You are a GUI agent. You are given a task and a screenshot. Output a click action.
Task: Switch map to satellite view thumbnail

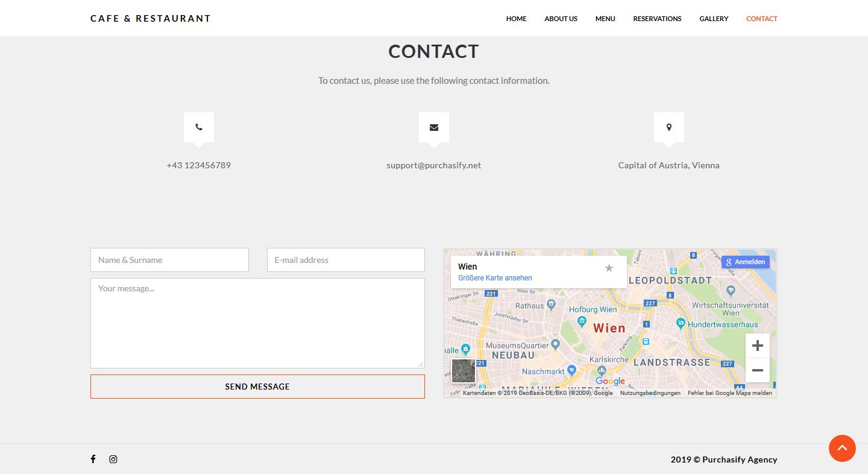(x=464, y=370)
